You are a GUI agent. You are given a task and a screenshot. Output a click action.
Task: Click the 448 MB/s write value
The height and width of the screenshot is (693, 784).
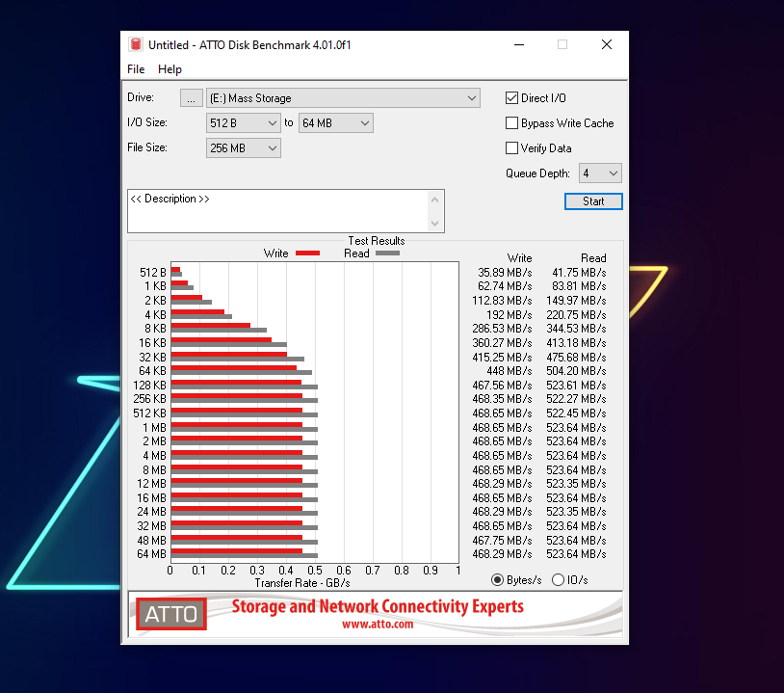click(509, 371)
